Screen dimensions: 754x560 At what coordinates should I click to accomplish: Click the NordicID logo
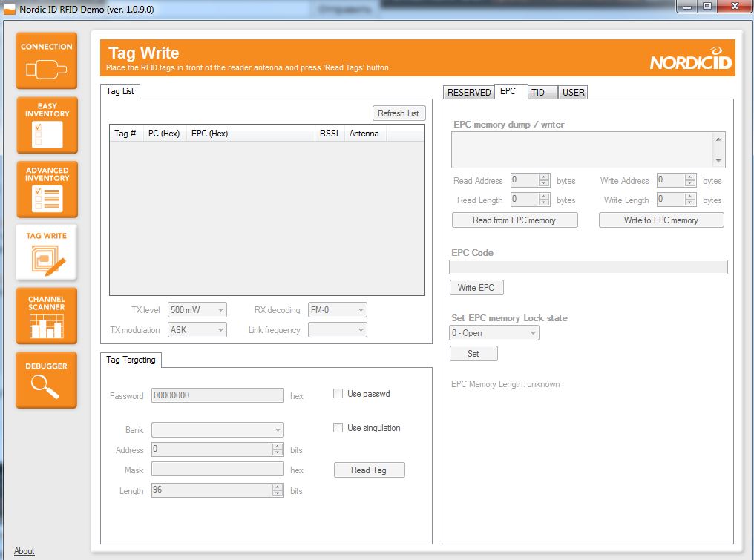[690, 59]
